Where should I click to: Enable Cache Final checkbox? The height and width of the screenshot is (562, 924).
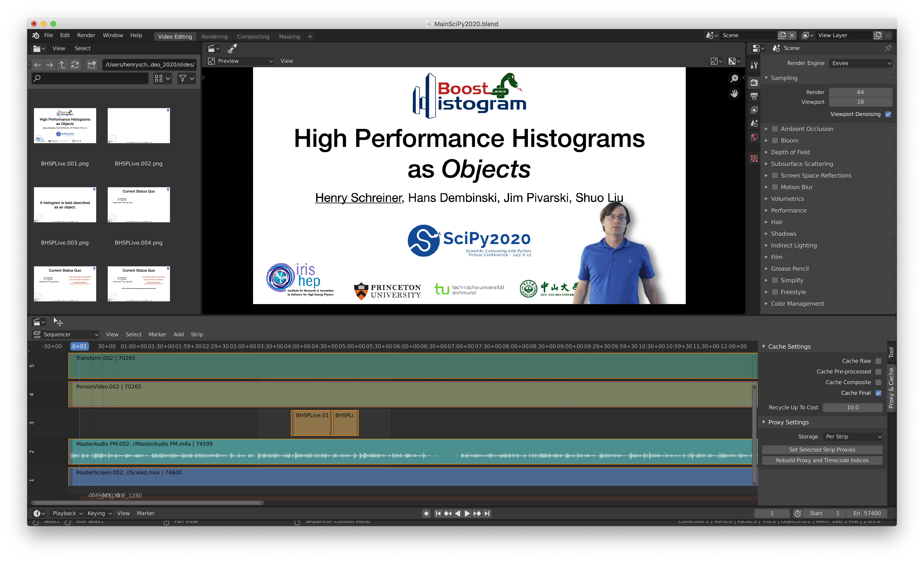[x=878, y=393]
